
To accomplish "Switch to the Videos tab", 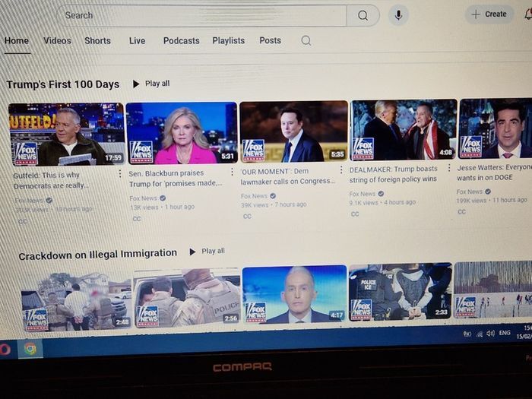I will tap(57, 41).
